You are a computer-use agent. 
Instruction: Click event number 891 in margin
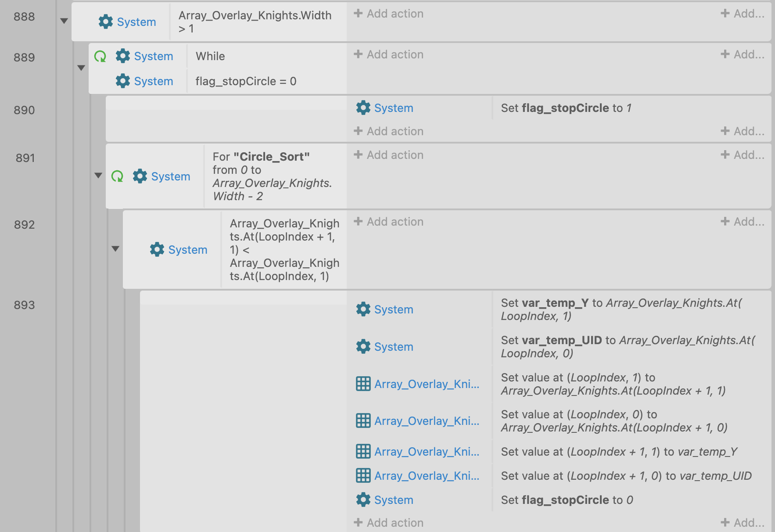coord(25,158)
